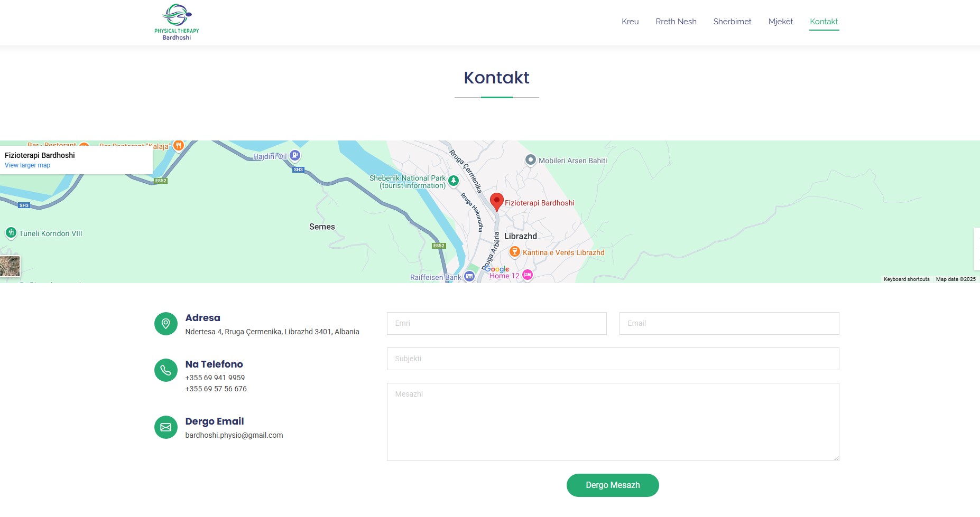Select the Tuneli Korridori VIII marker
This screenshot has width=980, height=517.
pyautogui.click(x=11, y=232)
